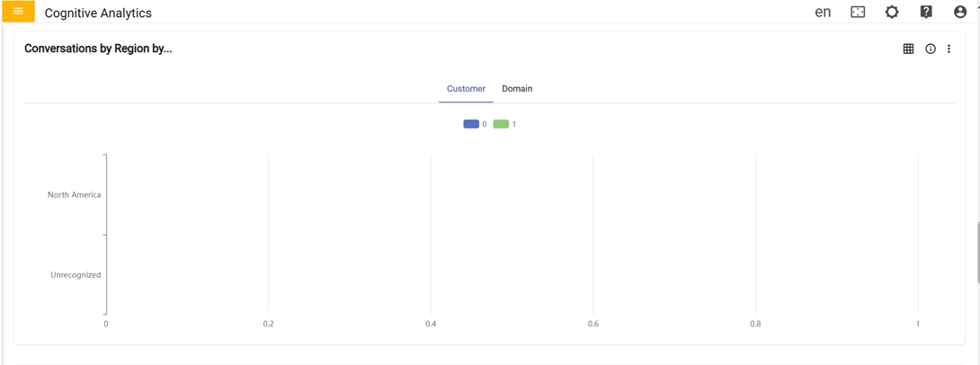The image size is (980, 365).
Task: Switch to the Customer tab
Action: tap(466, 89)
